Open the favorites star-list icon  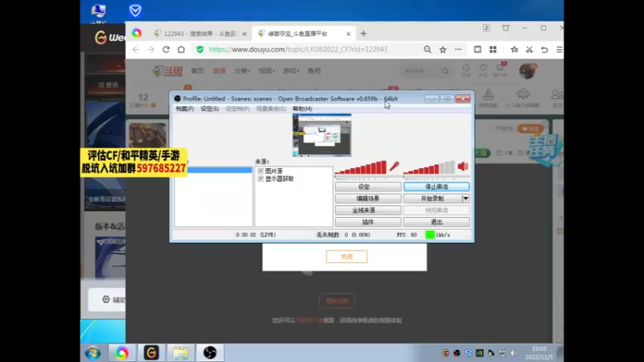514,50
